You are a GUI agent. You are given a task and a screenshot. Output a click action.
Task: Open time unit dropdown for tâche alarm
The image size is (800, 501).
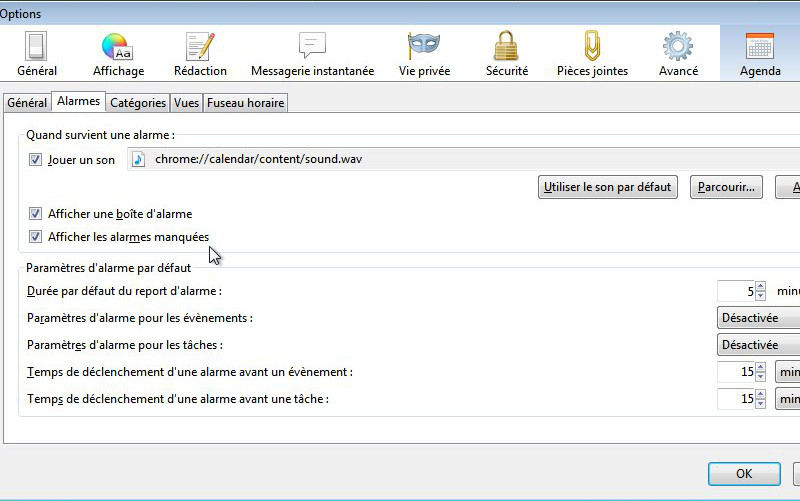point(788,399)
